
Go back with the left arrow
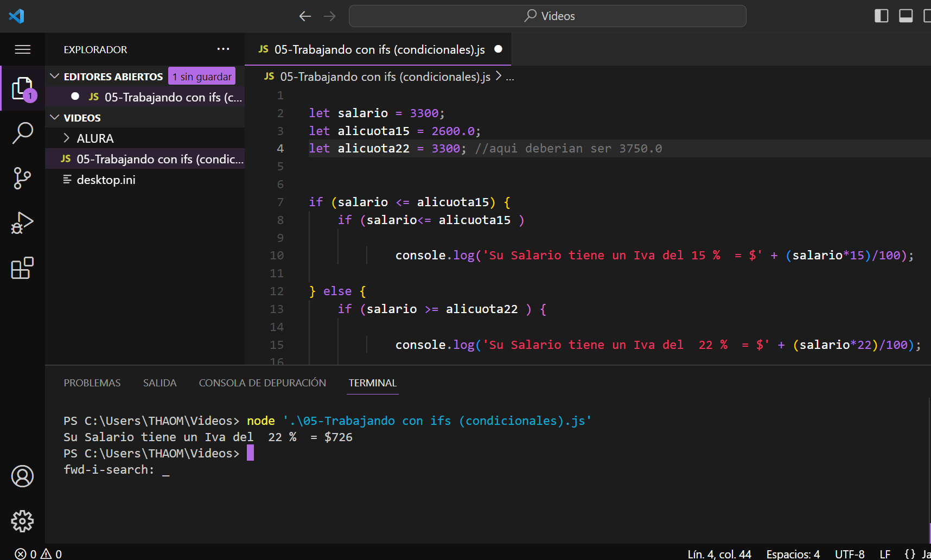[305, 16]
